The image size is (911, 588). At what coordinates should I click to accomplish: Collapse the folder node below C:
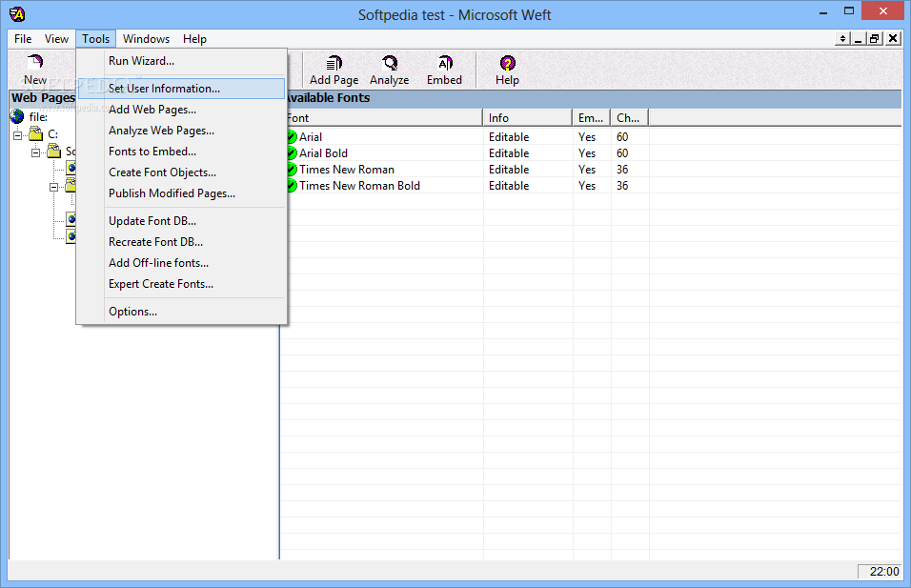35,152
